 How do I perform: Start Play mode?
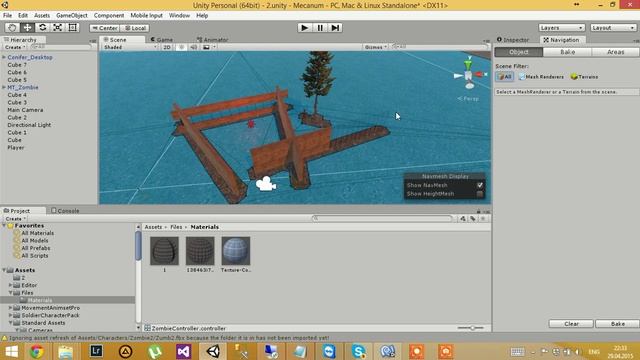tap(304, 28)
